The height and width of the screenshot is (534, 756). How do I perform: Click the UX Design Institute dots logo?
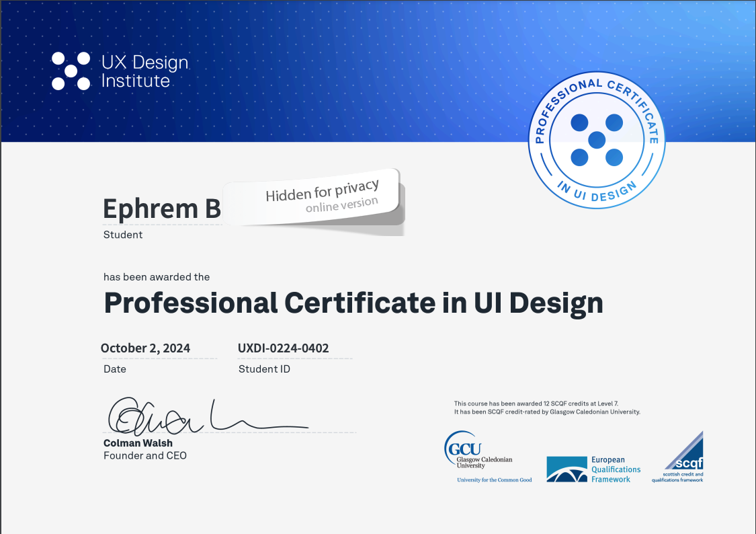pos(71,71)
